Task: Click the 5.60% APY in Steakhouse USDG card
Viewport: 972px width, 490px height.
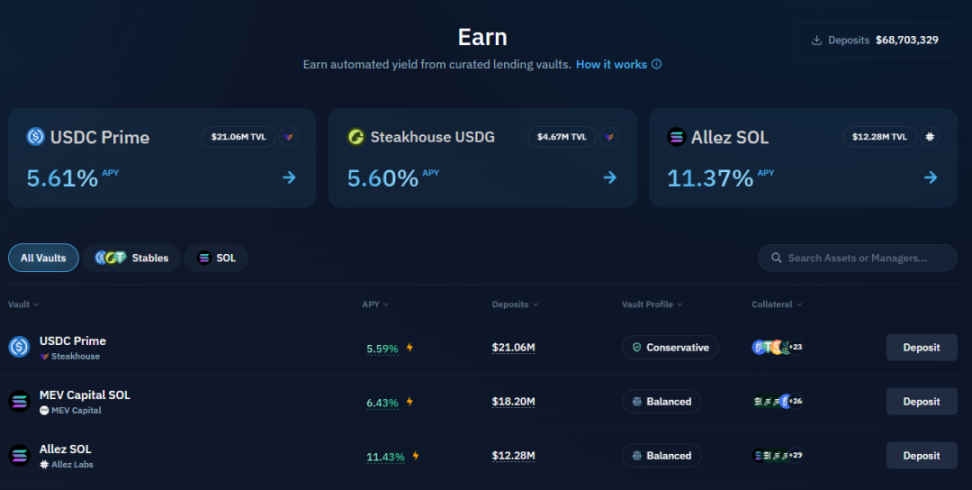Action: click(382, 179)
